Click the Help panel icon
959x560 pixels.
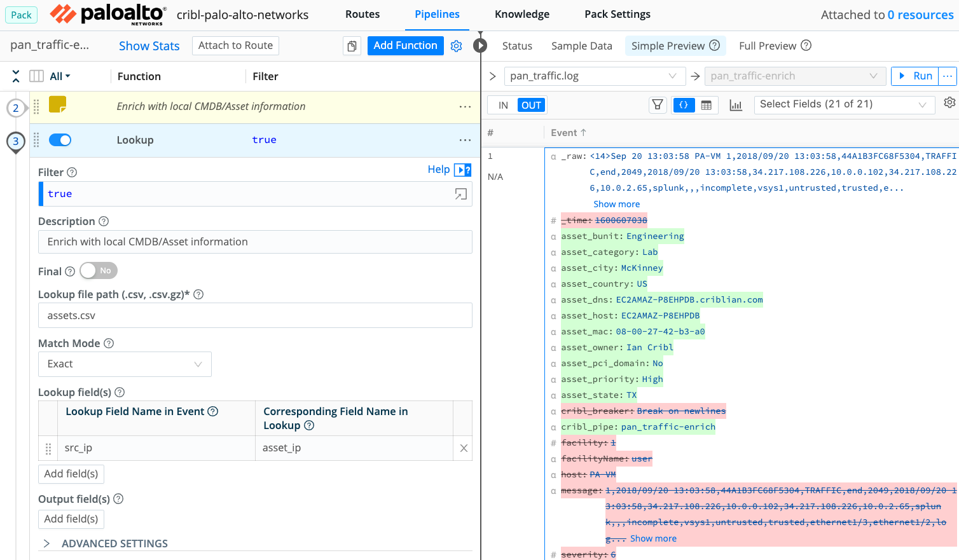(463, 170)
